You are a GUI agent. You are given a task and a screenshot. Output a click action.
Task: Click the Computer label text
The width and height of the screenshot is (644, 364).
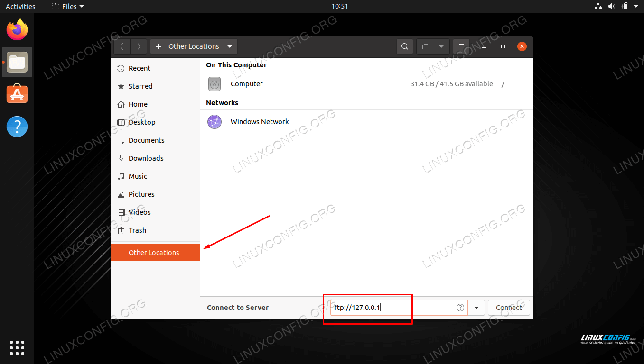click(x=247, y=84)
